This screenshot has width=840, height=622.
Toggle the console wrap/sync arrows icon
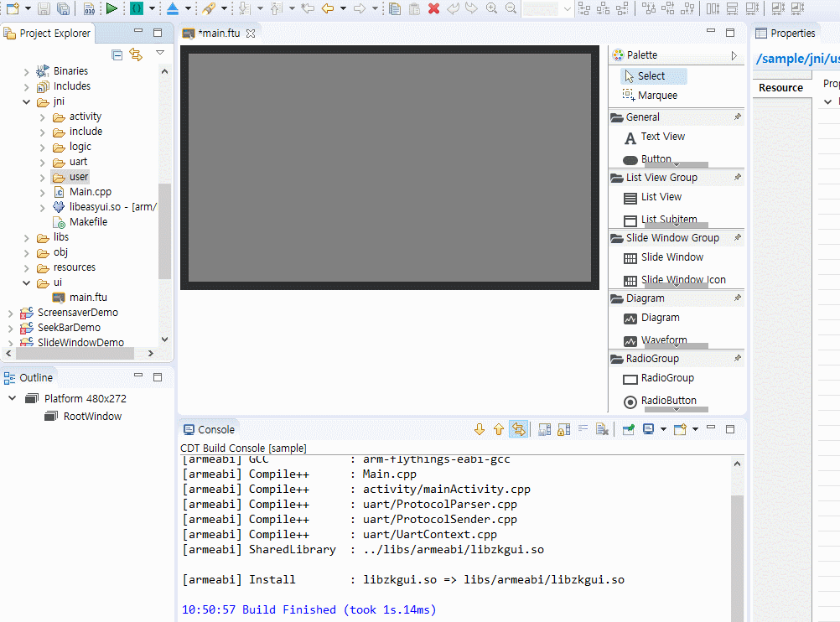[x=519, y=429]
